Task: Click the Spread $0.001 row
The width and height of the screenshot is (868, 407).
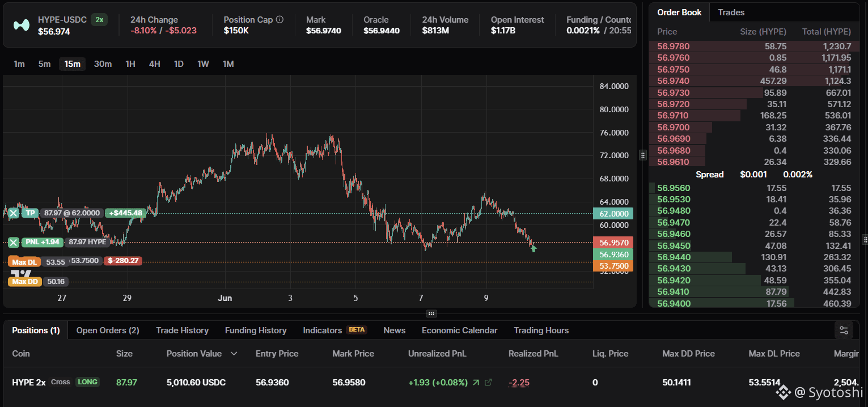Action: pos(754,175)
